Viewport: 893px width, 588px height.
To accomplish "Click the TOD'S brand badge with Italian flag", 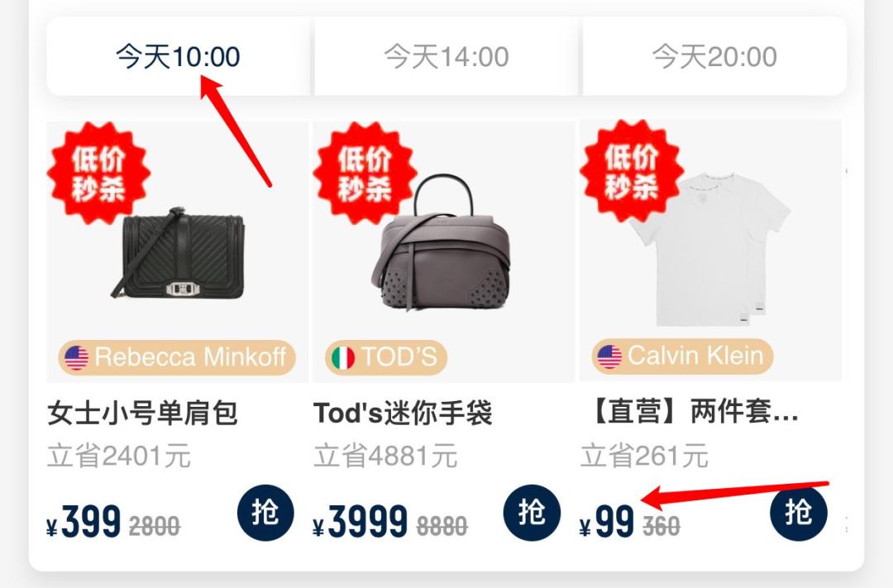I will [x=386, y=357].
